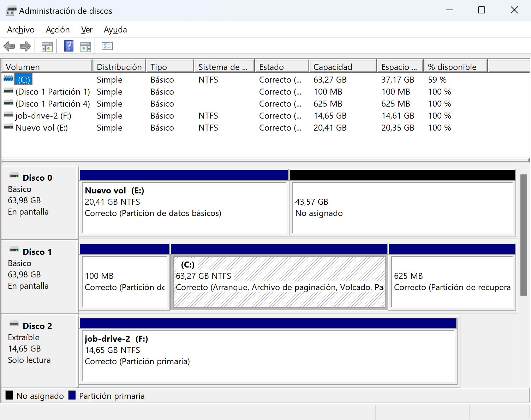The height and width of the screenshot is (420, 531).
Task: Open Help via blue question mark icon
Action: point(69,46)
